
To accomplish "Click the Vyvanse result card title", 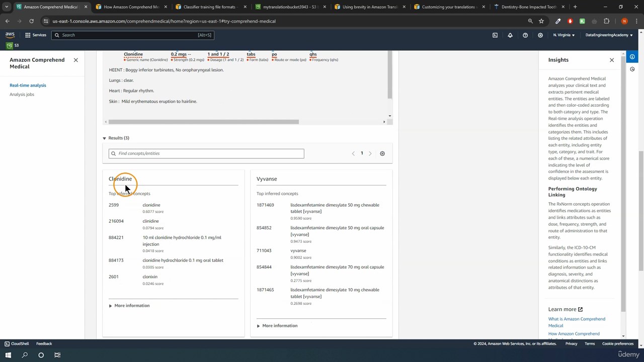I will pyautogui.click(x=267, y=179).
